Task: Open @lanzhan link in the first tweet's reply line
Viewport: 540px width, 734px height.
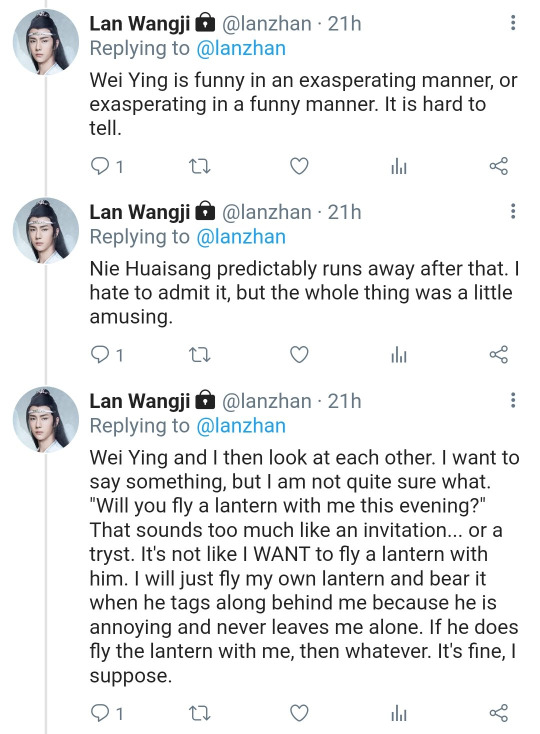Action: tap(241, 49)
